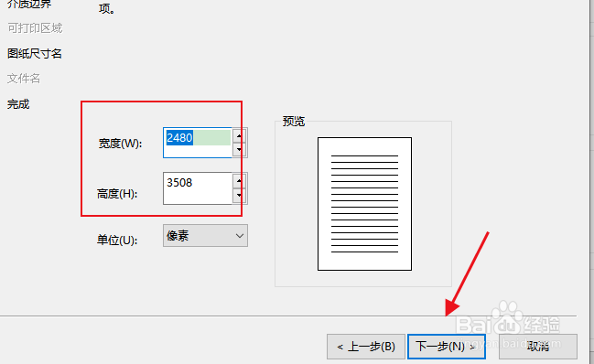This screenshot has width=594, height=364.
Task: Increase height with the up spinner arrow
Action: coord(239,181)
